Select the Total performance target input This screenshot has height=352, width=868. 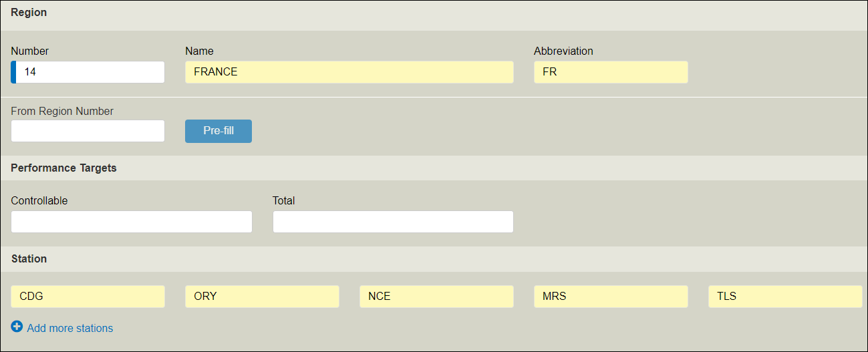pos(393,222)
